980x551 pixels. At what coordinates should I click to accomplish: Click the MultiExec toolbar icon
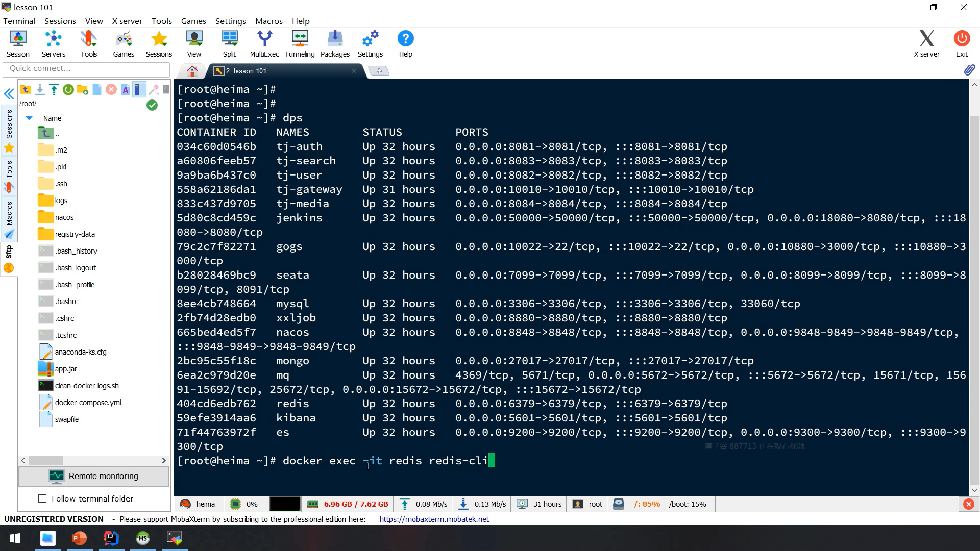264,43
